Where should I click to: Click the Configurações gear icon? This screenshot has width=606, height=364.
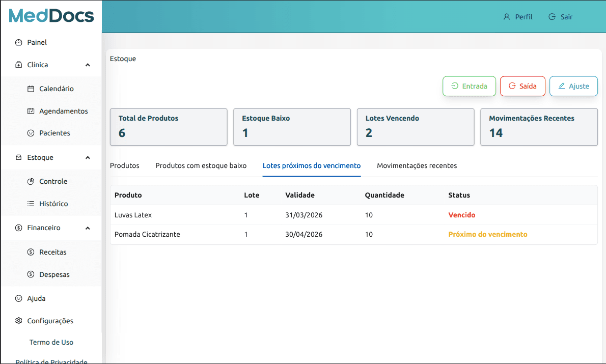pos(19,321)
